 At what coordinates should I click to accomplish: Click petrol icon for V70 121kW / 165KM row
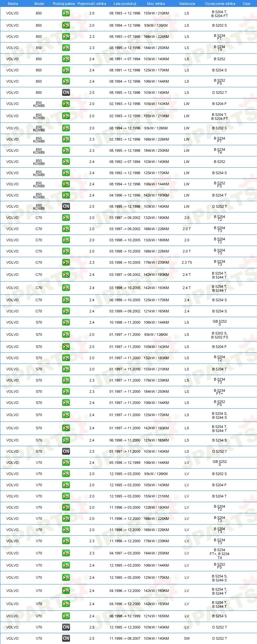[x=66, y=616]
